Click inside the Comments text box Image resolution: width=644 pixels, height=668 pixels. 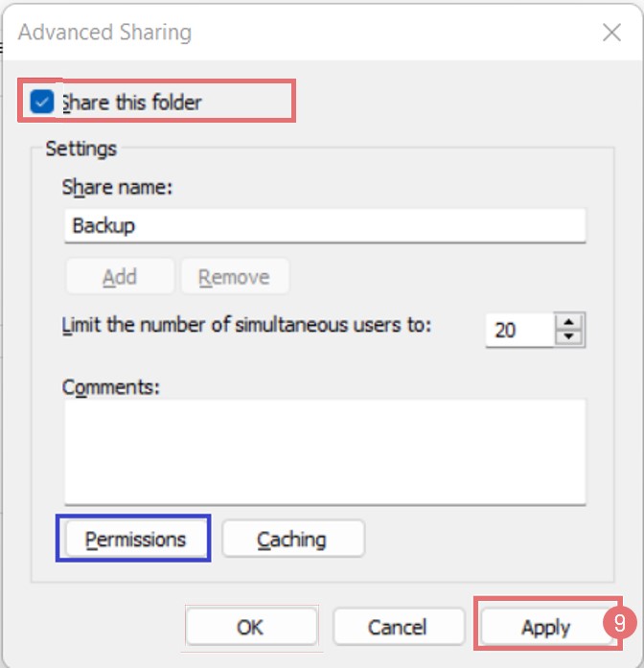click(325, 450)
